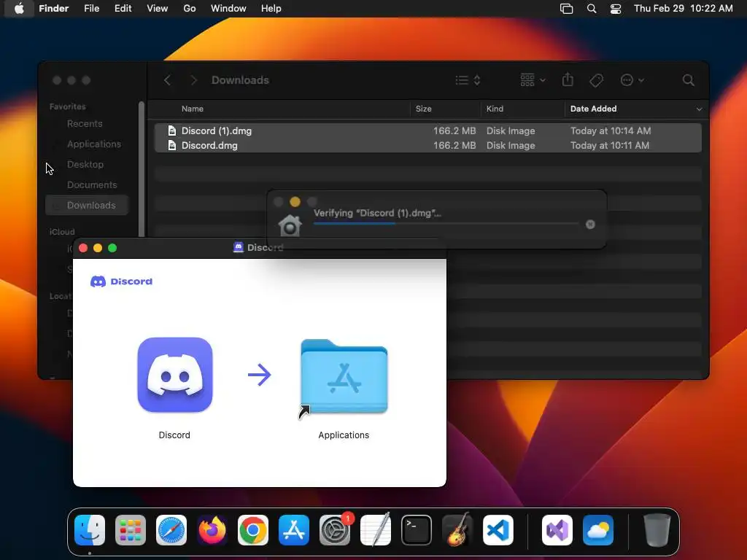Launch Firefox from the Dock
This screenshot has height=560, width=747.
[x=212, y=530]
